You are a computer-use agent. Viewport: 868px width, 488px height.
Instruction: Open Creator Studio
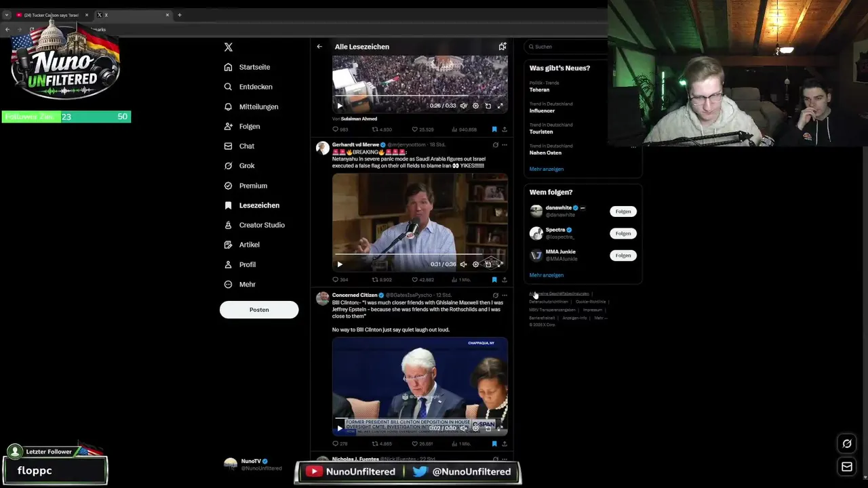tap(254, 224)
